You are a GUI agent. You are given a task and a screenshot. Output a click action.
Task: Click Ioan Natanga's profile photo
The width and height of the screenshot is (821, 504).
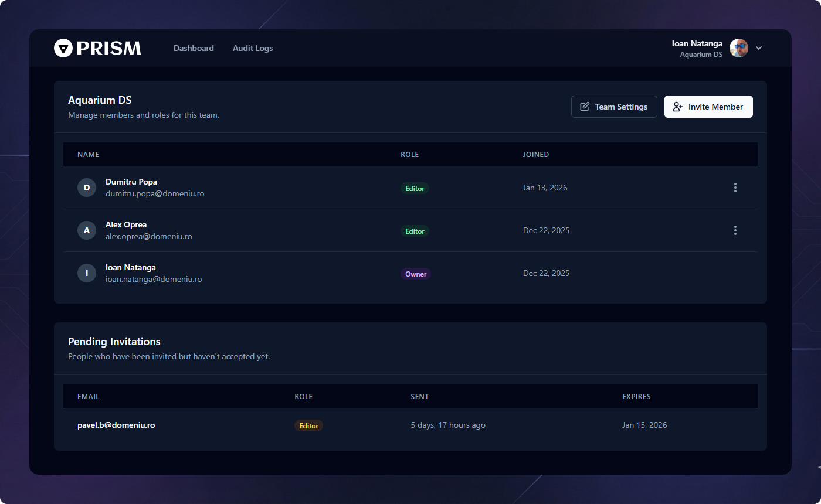tap(738, 48)
